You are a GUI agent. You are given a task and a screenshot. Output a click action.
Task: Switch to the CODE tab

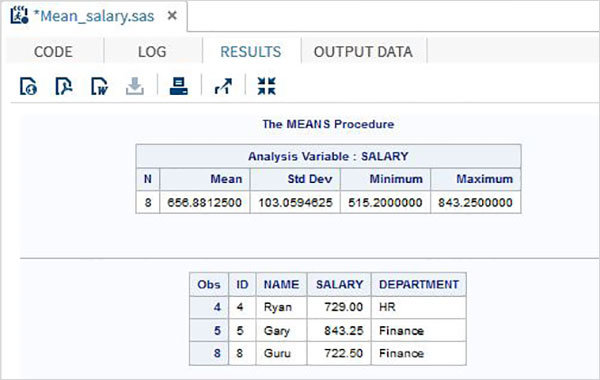pos(53,52)
